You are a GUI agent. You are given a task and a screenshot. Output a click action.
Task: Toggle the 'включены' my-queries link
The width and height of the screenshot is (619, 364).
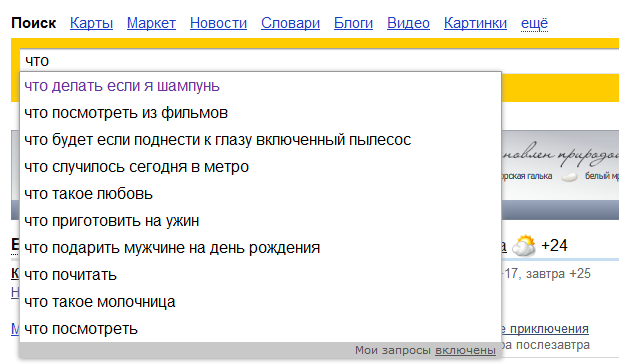(465, 350)
